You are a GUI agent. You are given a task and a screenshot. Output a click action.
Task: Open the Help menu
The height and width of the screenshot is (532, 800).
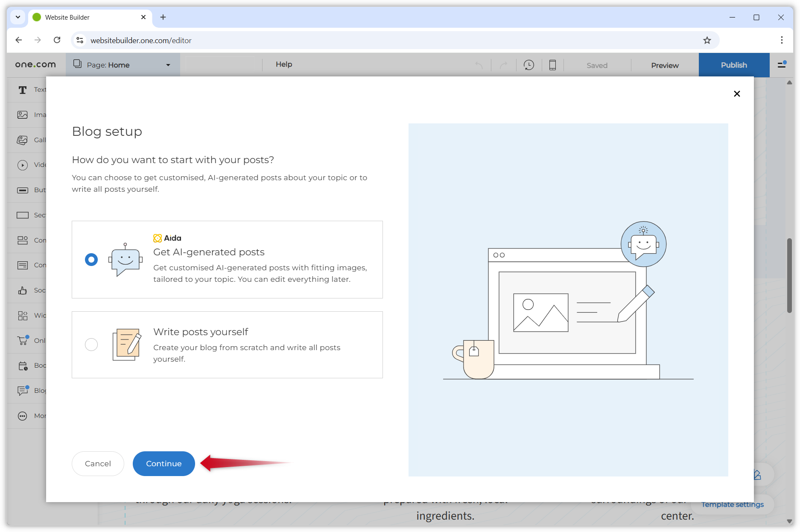point(283,64)
